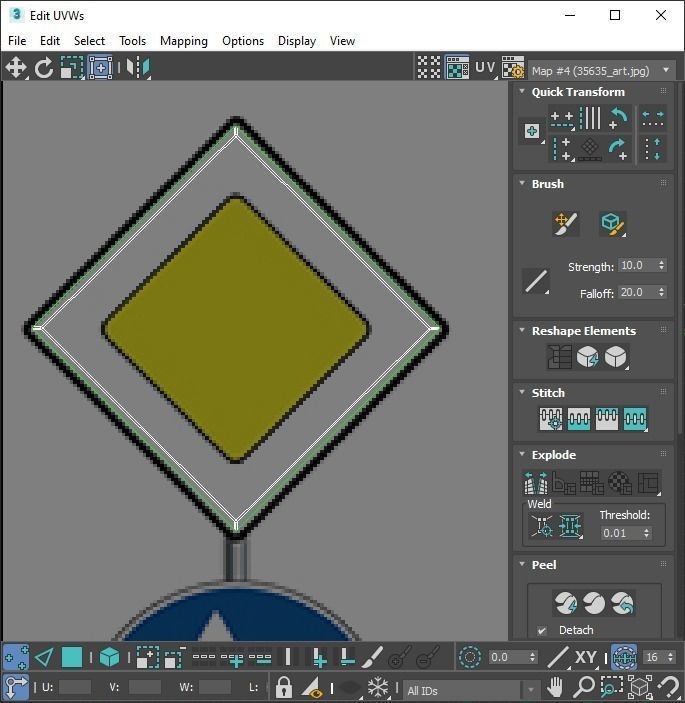Screen dimensions: 685x703
Task: Click the Weld Threshold value field
Action: (x=621, y=533)
